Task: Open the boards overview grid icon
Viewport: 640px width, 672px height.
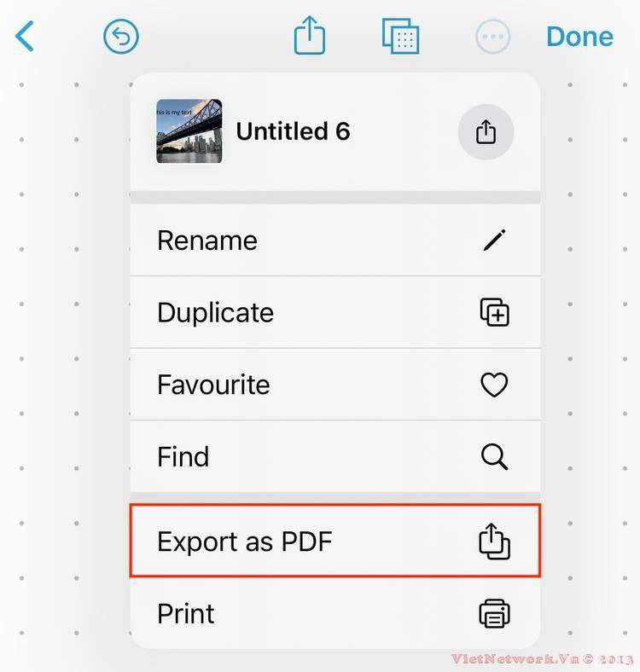Action: [x=401, y=36]
